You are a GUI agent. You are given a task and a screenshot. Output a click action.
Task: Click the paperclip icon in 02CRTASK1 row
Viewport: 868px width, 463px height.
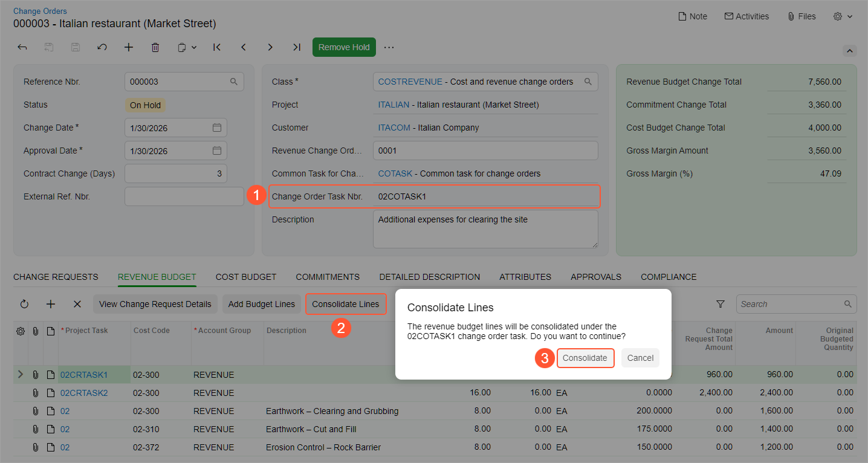[x=36, y=375]
